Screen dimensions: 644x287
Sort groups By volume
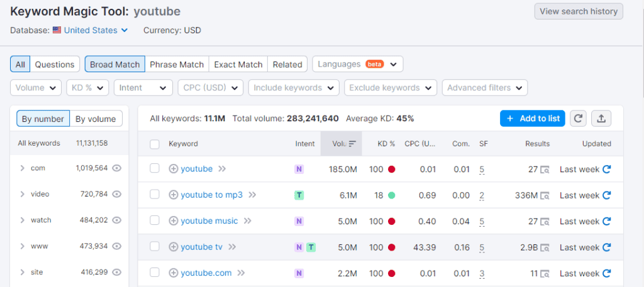click(x=96, y=119)
